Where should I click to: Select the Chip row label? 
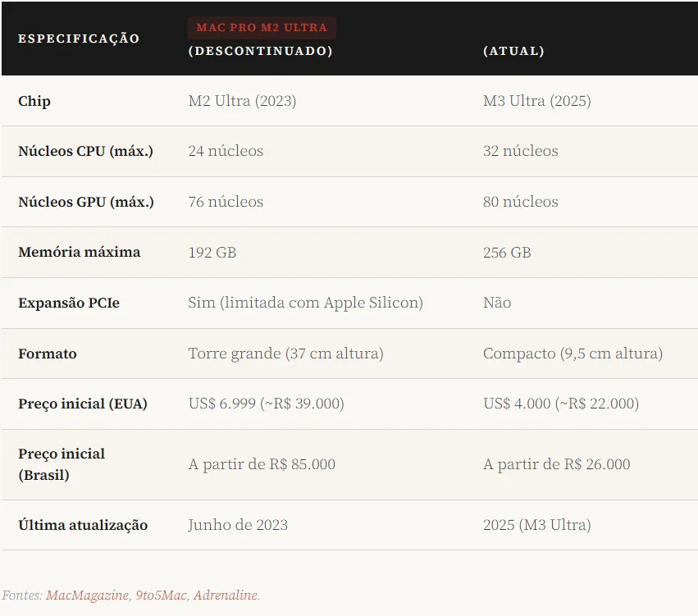pyautogui.click(x=34, y=101)
